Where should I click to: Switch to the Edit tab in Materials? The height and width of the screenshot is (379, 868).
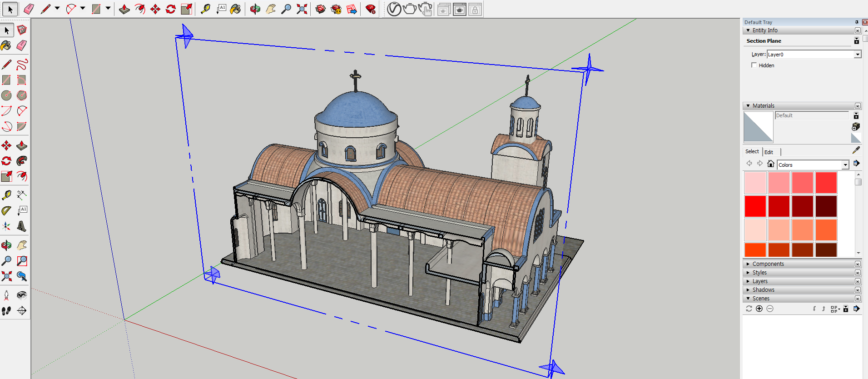[x=769, y=152]
